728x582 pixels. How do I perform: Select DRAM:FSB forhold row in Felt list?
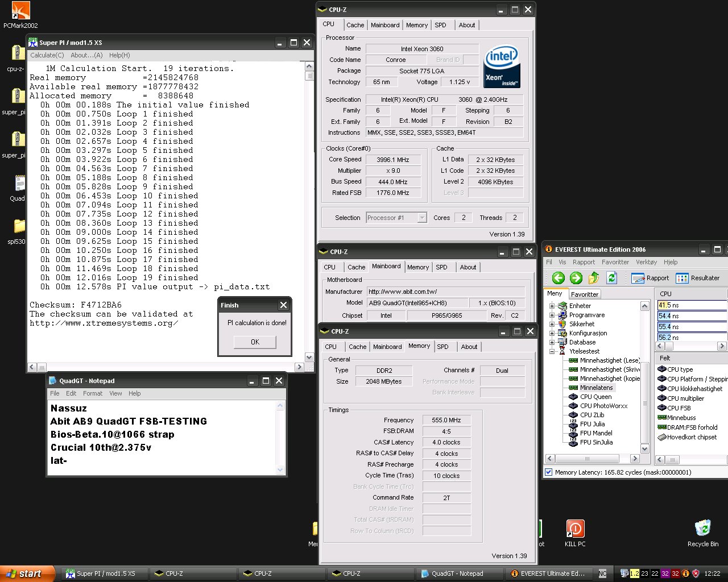point(688,427)
